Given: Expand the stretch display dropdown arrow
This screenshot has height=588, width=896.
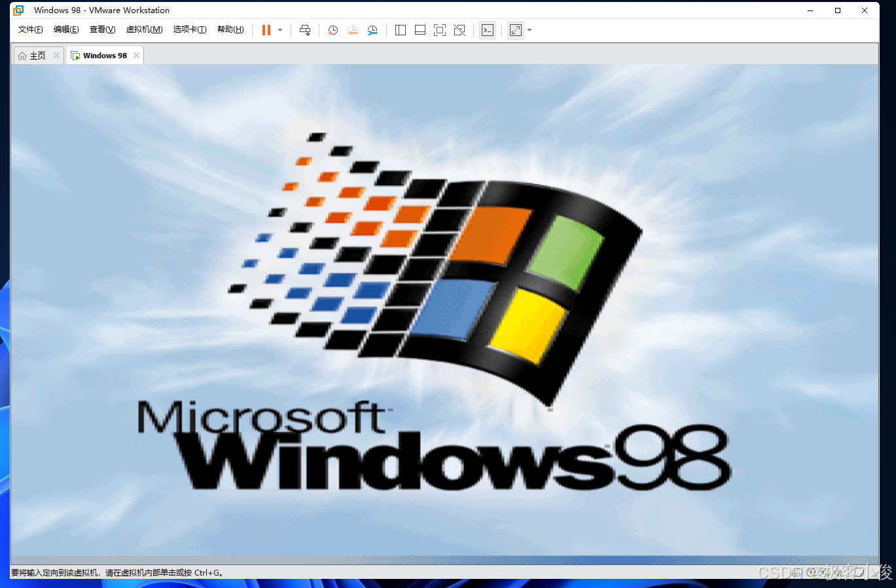Looking at the screenshot, I should [x=529, y=30].
